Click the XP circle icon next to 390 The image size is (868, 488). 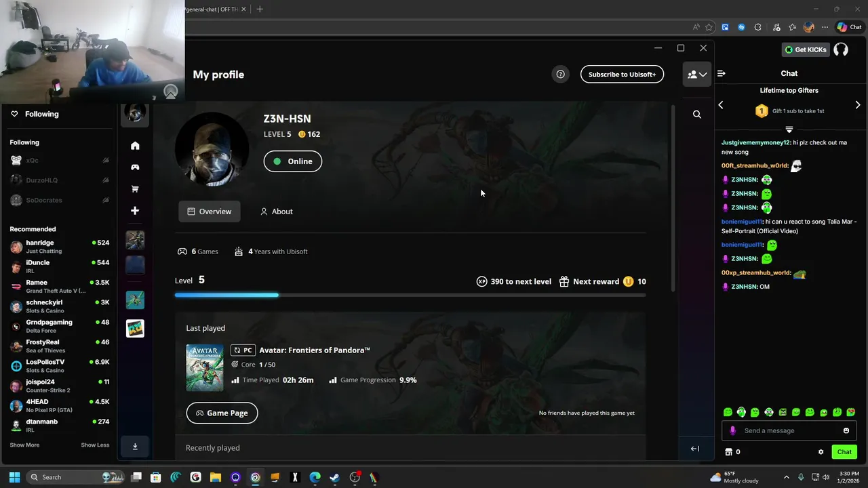(481, 281)
